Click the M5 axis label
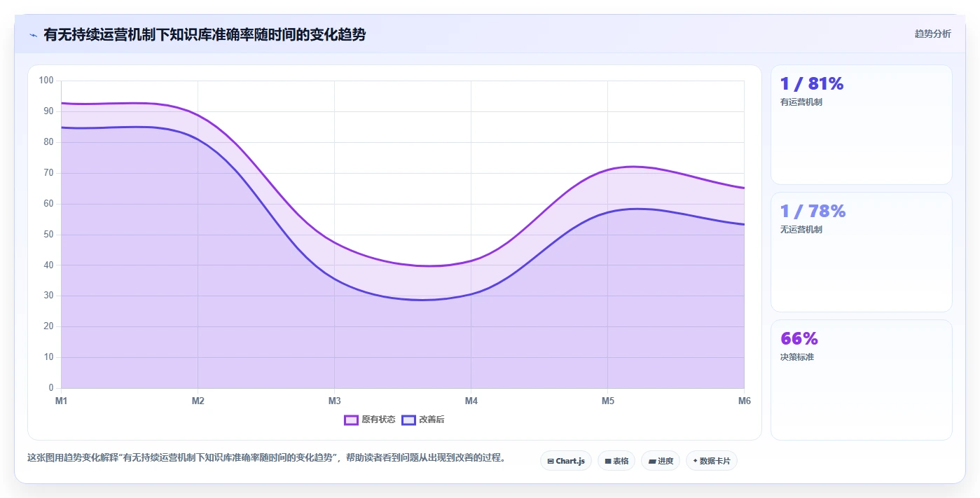 tap(607, 401)
